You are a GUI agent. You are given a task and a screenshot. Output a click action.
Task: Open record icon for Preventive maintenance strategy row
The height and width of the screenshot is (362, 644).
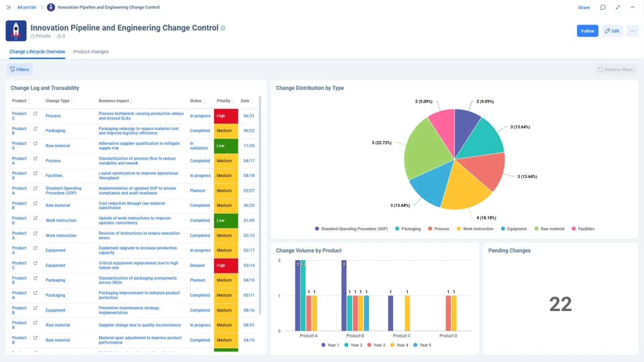coord(35,308)
